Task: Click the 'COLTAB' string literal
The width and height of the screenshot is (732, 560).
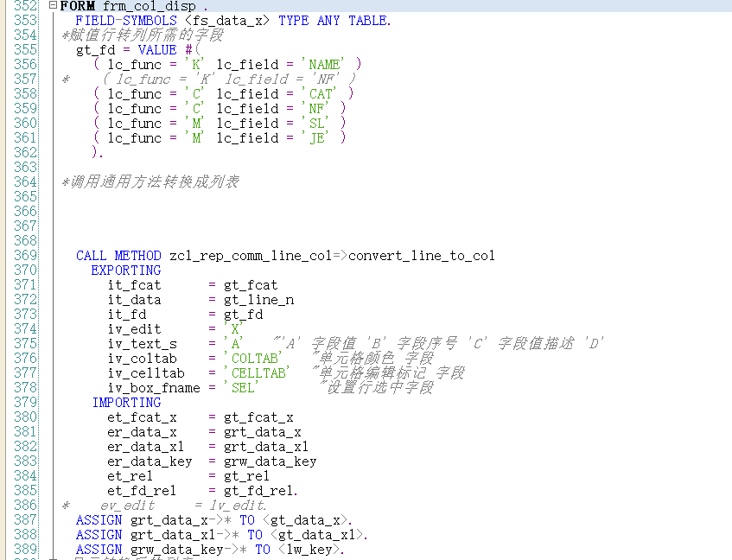Action: click(x=253, y=359)
